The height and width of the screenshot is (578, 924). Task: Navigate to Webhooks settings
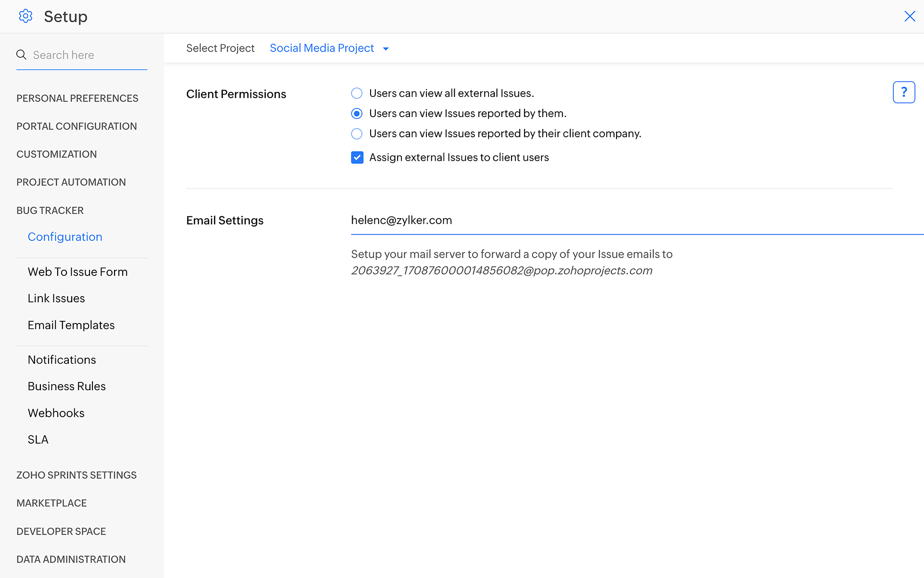click(56, 413)
